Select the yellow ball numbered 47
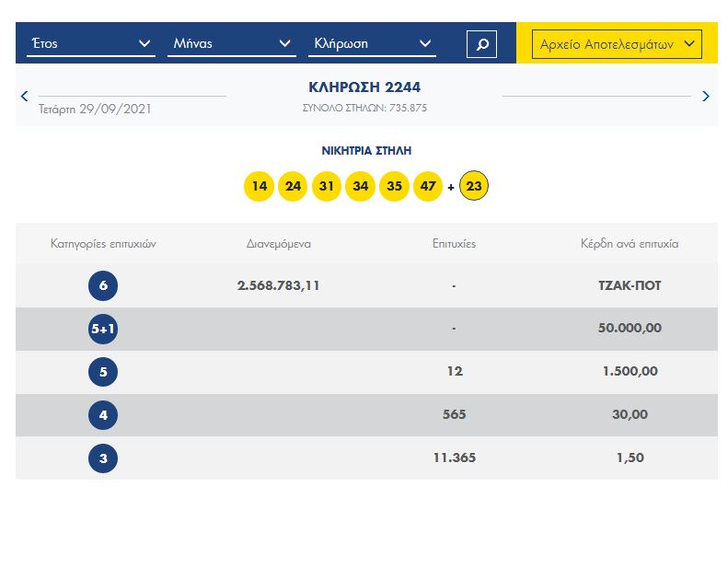The image size is (728, 568). tap(428, 187)
